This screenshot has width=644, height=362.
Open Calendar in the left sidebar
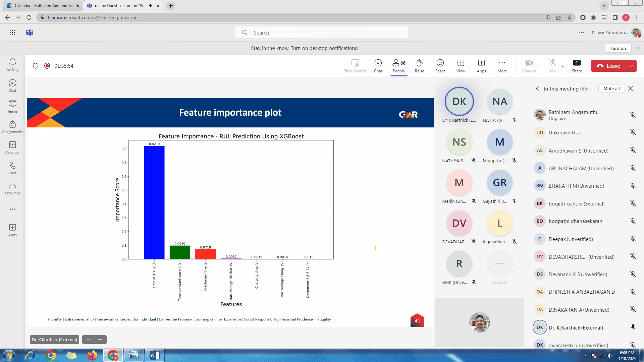coord(12,147)
